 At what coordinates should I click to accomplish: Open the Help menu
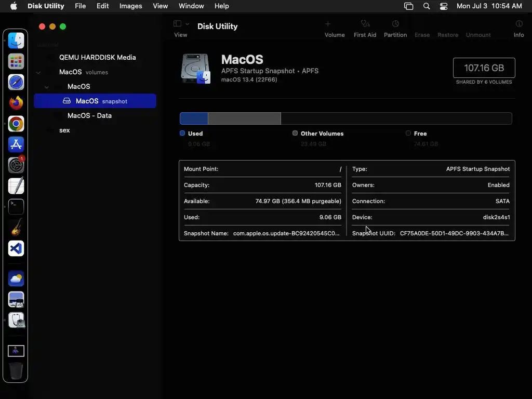[x=221, y=6]
